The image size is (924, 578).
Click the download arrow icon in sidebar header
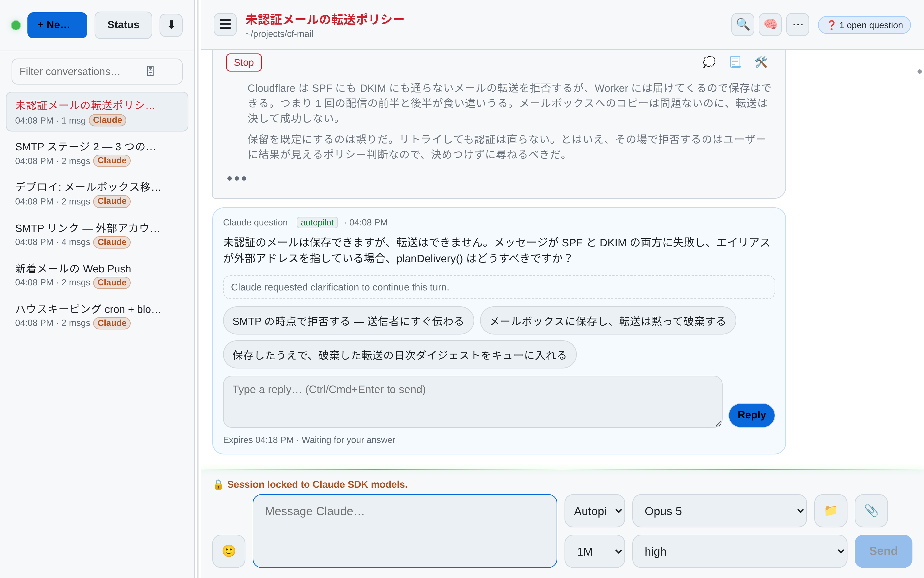click(x=171, y=25)
